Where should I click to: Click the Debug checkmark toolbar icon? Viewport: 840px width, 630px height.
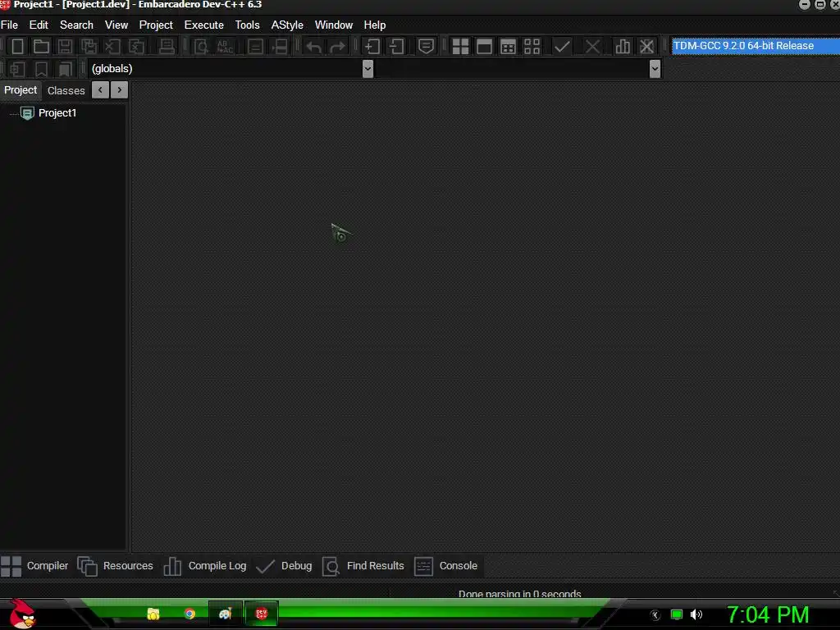tap(562, 46)
